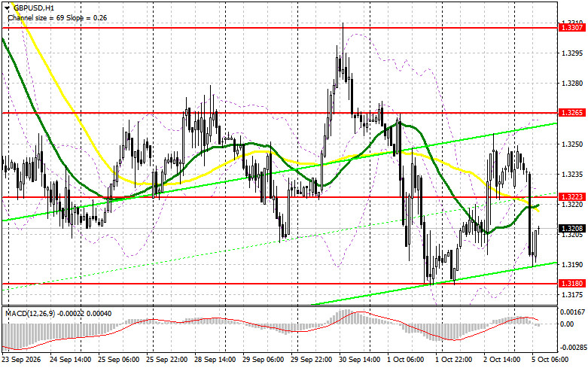Click the 1 Oct 06:00 time label
The height and width of the screenshot is (368, 588).
[407, 360]
